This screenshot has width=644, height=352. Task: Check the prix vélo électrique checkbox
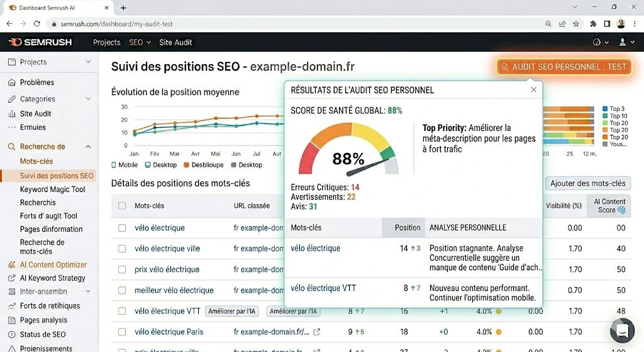(122, 270)
